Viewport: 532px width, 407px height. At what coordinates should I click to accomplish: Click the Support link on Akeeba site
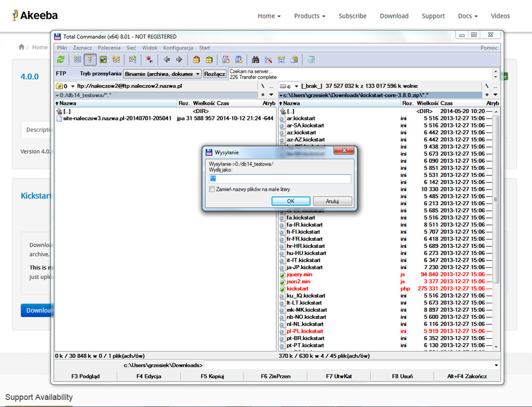click(x=433, y=16)
